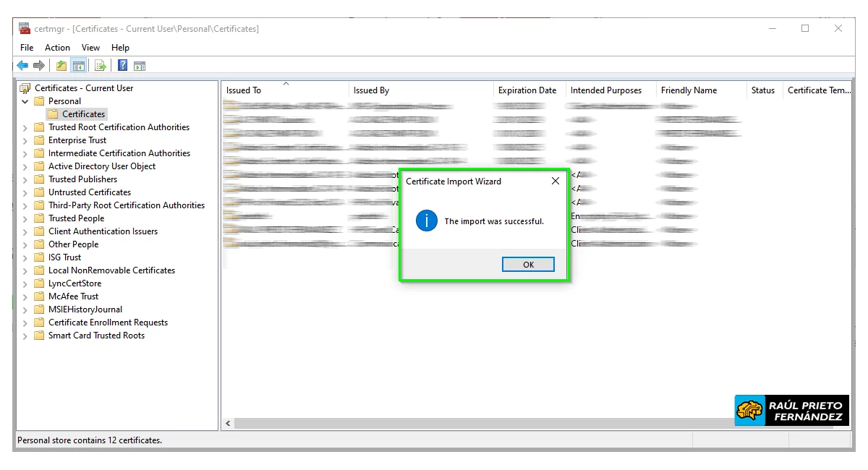Collapse the Personal folder node
This screenshot has height=470, width=868.
tap(25, 101)
